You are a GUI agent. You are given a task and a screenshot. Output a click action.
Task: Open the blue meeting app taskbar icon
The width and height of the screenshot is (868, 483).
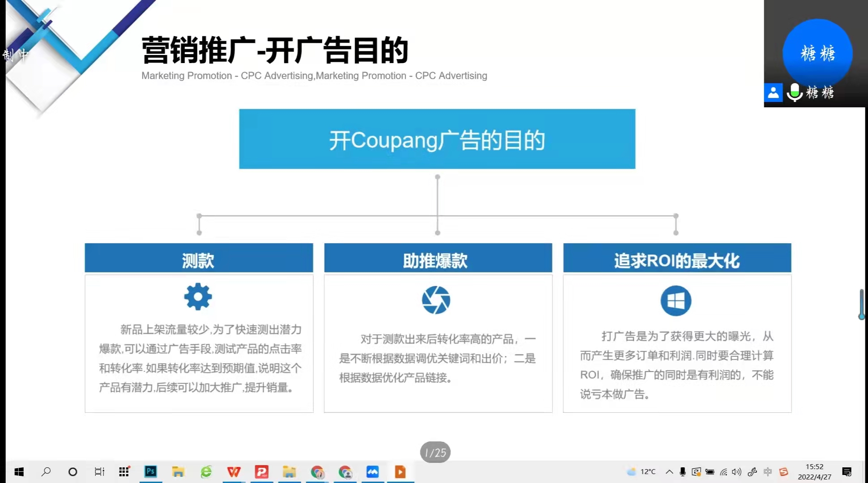click(372, 471)
